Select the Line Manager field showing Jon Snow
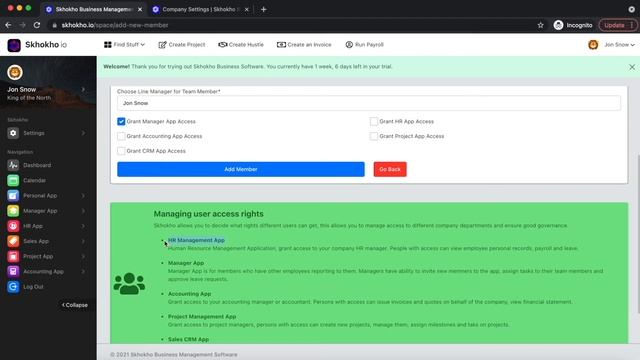 click(x=369, y=103)
